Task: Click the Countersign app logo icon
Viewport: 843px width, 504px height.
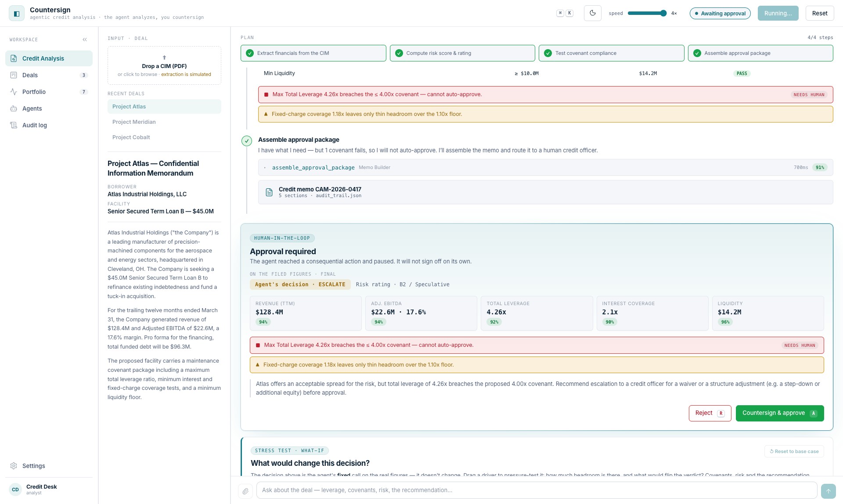Action: click(x=17, y=13)
